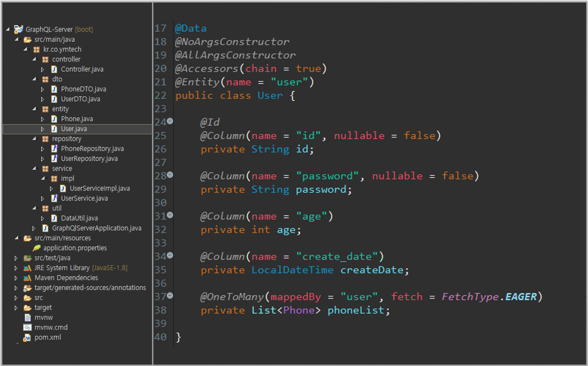Click the mvnw.cmd file entry
Image resolution: width=588 pixels, height=366 pixels.
(x=51, y=327)
